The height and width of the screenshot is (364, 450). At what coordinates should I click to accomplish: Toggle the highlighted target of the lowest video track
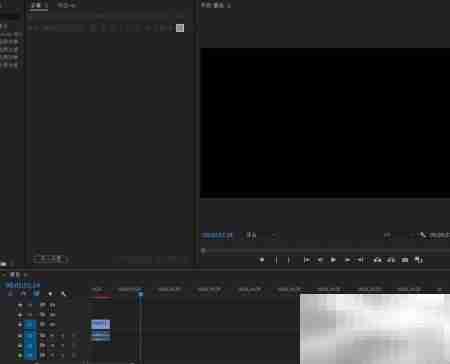click(x=30, y=324)
